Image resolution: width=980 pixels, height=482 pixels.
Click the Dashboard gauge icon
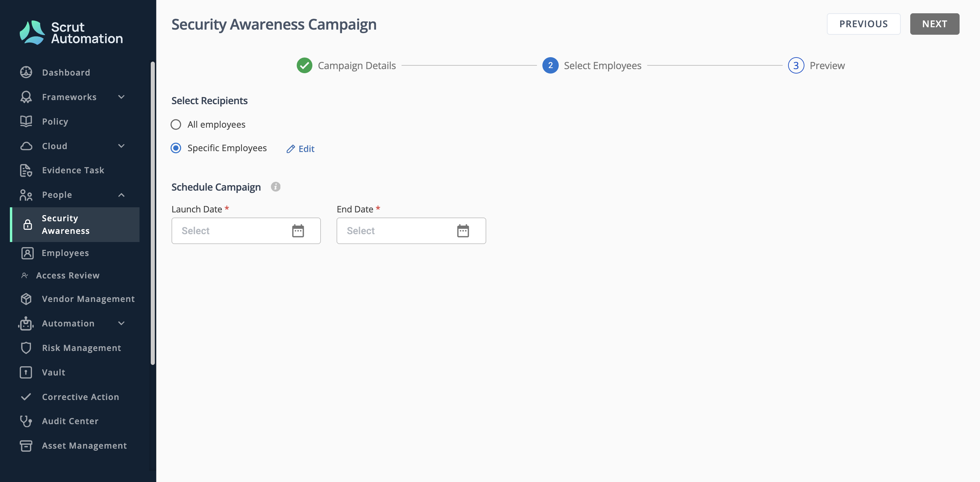click(26, 72)
